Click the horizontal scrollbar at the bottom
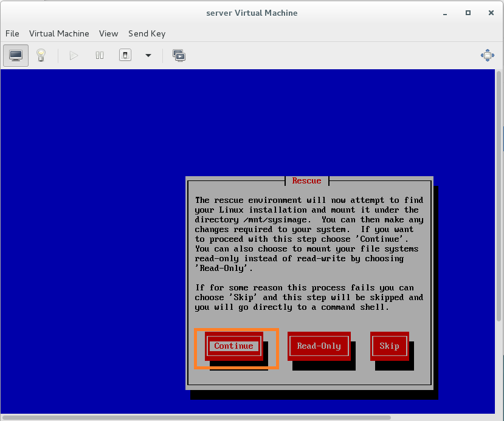This screenshot has height=421, width=504. tap(195, 417)
